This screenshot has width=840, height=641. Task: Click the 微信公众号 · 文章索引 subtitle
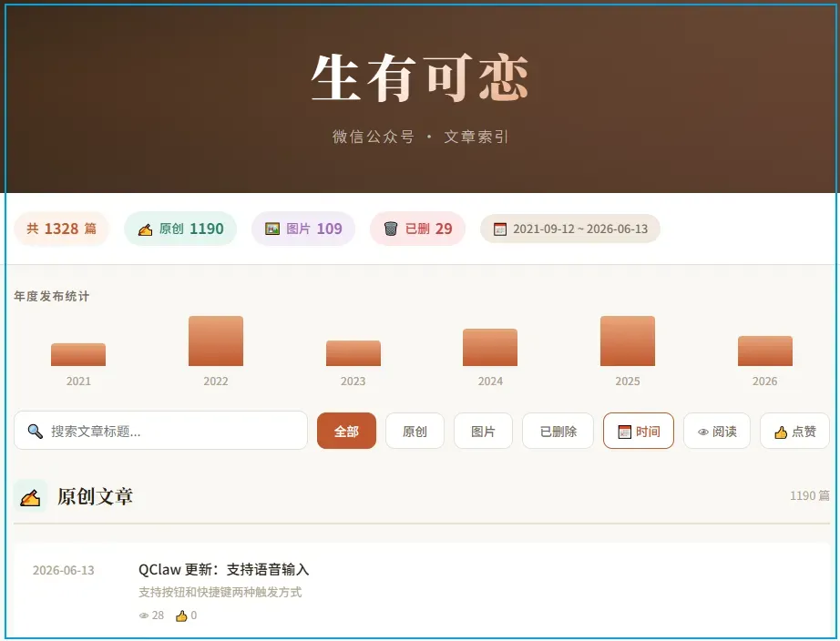pyautogui.click(x=420, y=137)
